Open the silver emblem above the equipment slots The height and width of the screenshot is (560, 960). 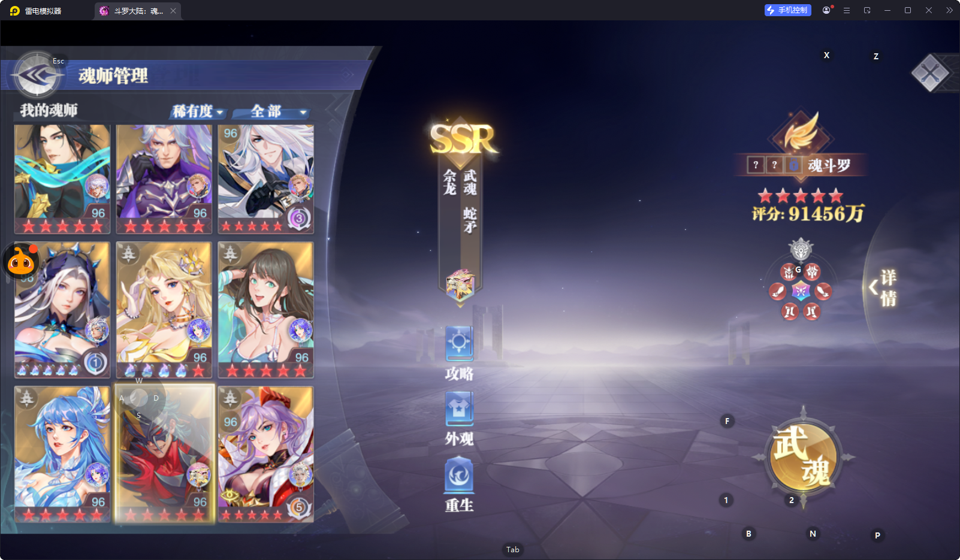tap(801, 249)
